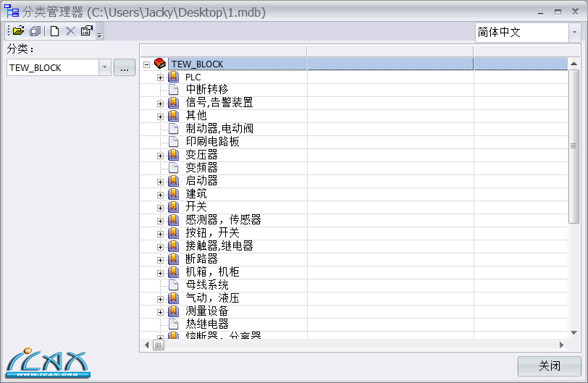Click the page icon beside 热继电器

(173, 324)
